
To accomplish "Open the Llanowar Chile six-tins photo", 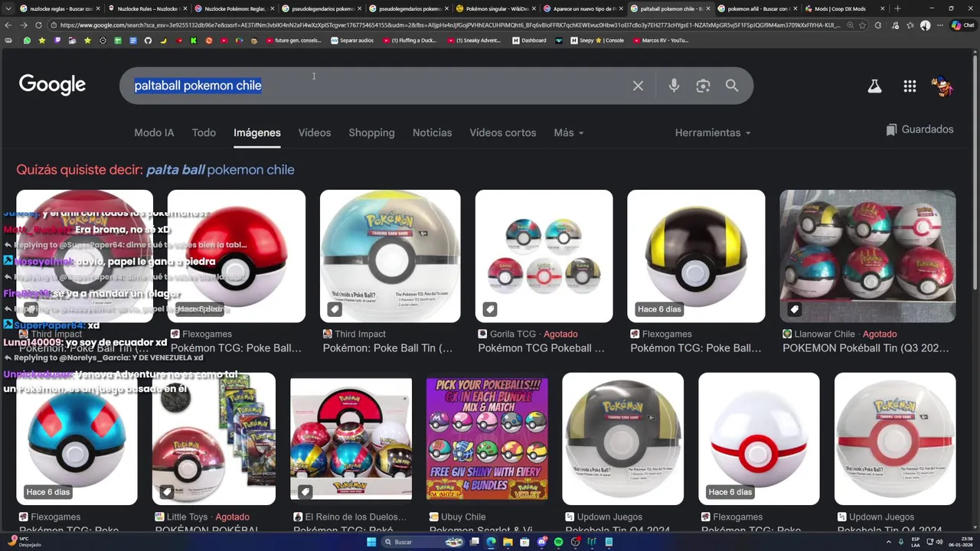I will 867,256.
